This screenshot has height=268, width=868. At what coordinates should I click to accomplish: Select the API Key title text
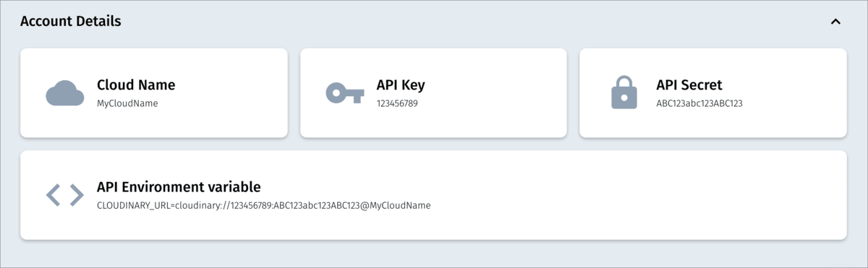(401, 85)
